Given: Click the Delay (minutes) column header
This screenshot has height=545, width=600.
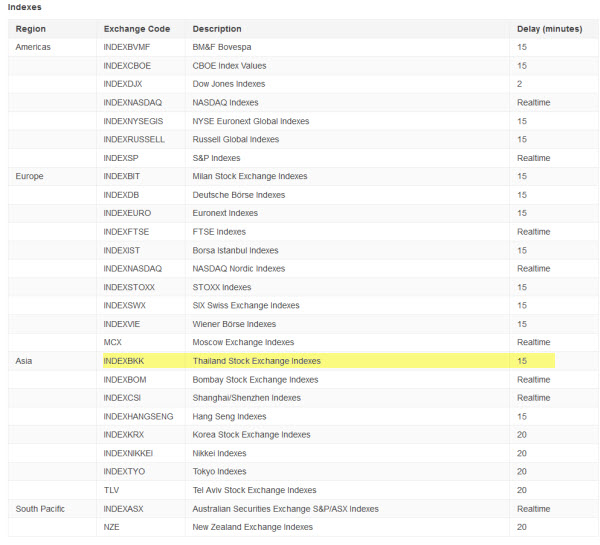Looking at the screenshot, I should point(549,29).
